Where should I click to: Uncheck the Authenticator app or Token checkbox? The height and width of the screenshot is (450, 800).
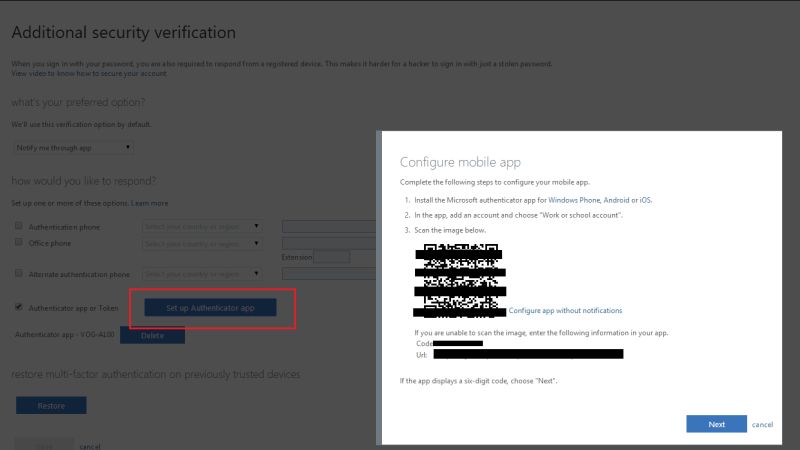click(x=19, y=307)
